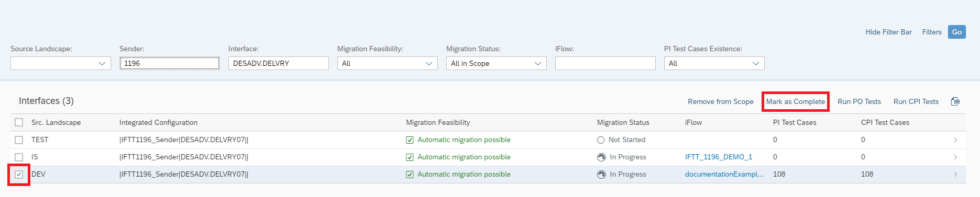Click into the iFlow filter field

tap(605, 63)
